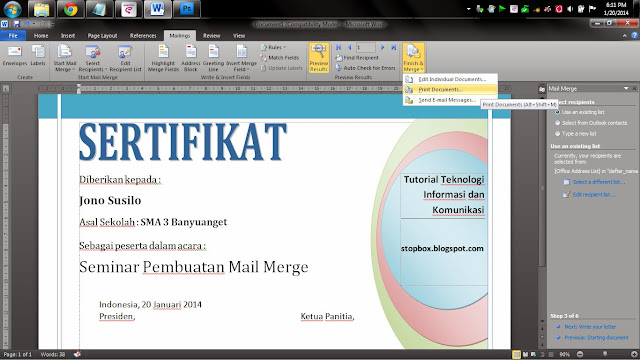Select Use an existing list

[x=580, y=112]
